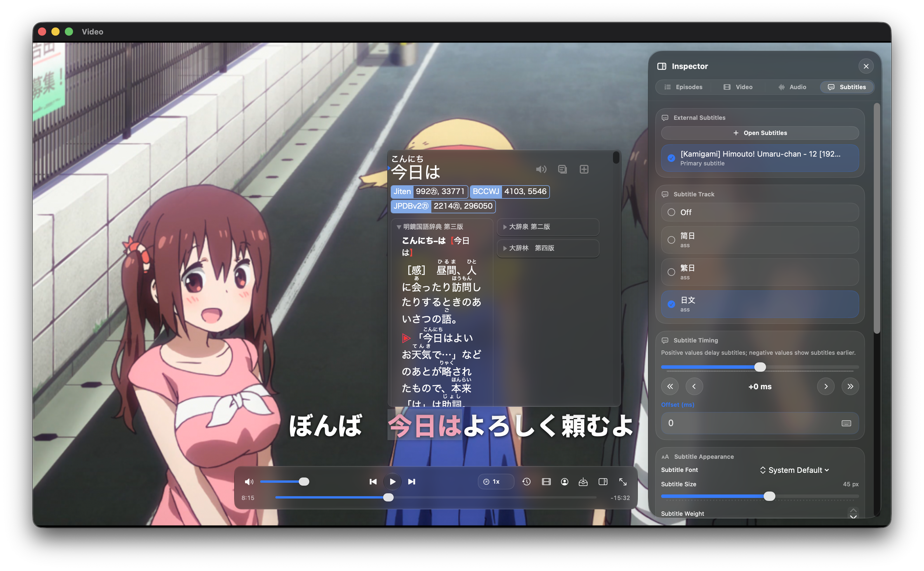Switch to the Audio tab
Image resolution: width=924 pixels, height=571 pixels.
792,87
